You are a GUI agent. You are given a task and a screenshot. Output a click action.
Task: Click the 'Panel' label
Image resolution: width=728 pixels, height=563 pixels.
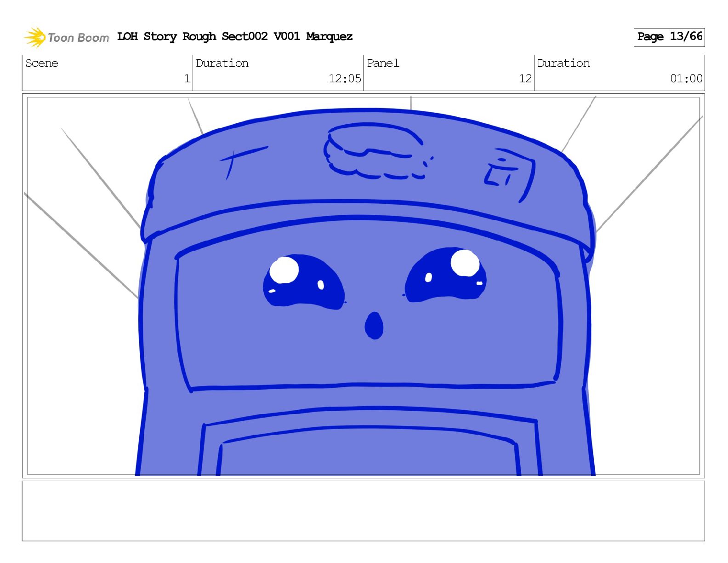coord(383,63)
